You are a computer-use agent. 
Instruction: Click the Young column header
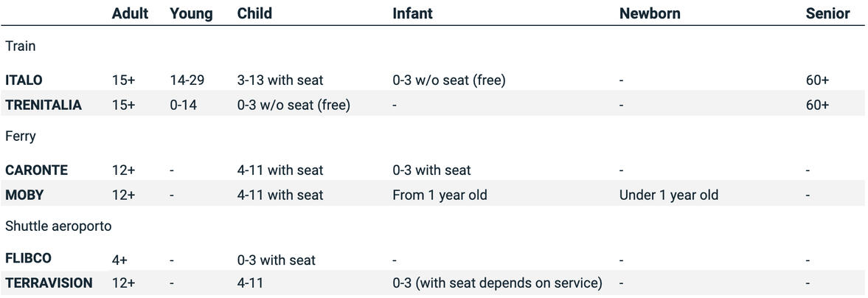191,13
